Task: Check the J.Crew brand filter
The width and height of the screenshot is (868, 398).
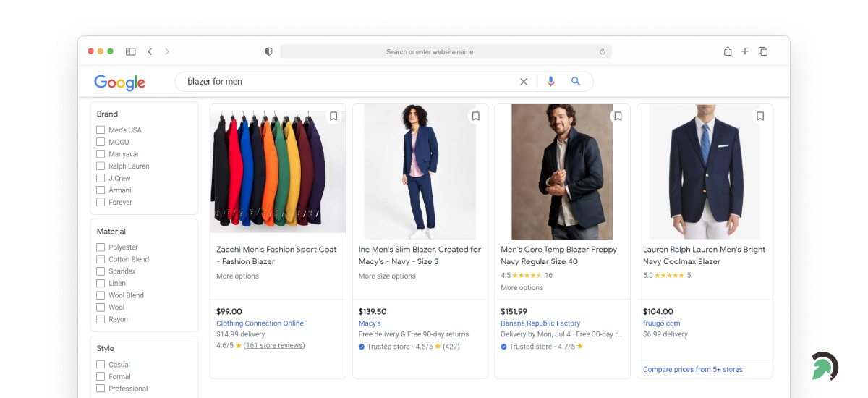Action: point(101,178)
